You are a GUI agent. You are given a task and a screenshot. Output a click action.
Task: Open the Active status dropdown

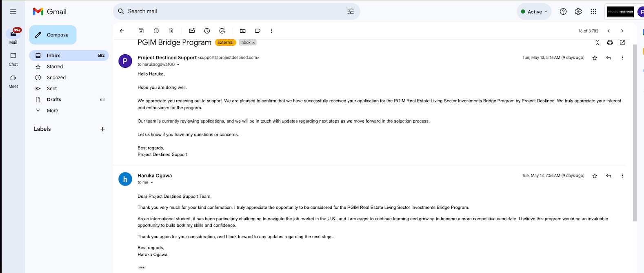[x=534, y=12]
